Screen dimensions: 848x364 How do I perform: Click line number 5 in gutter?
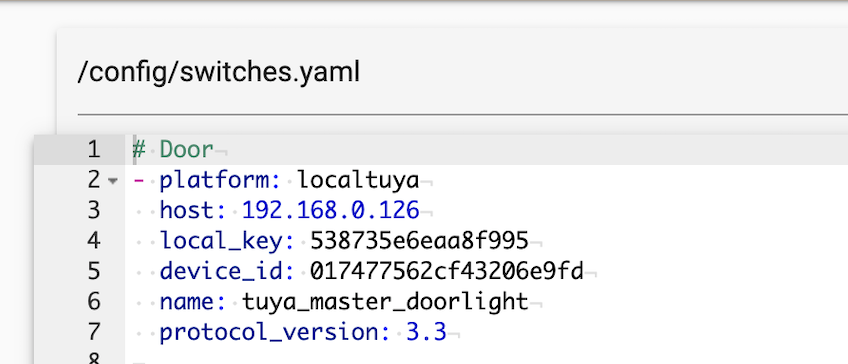pos(94,271)
